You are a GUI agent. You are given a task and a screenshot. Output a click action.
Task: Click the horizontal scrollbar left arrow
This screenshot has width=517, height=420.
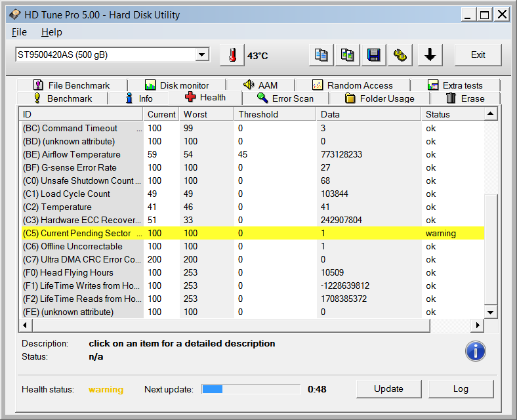pos(25,325)
